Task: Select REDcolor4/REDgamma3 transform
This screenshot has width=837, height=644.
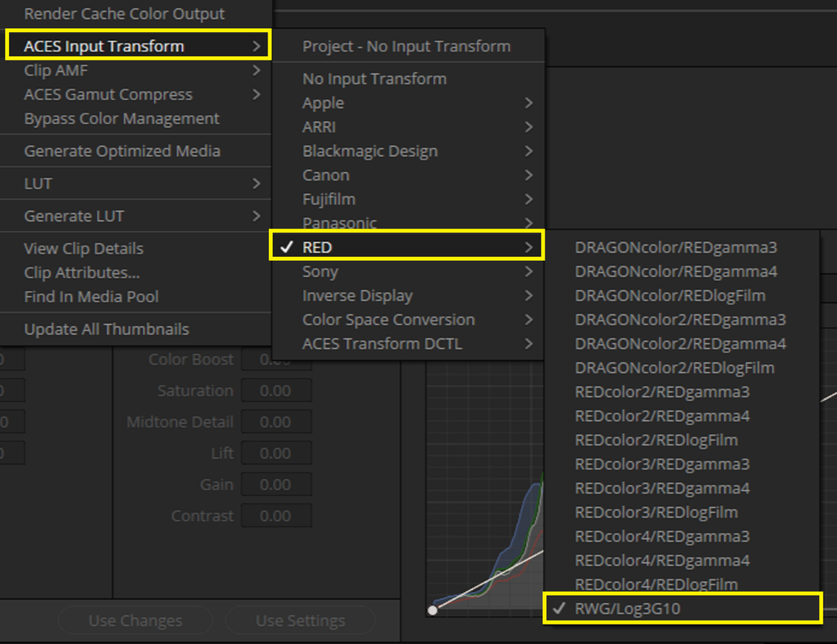Action: pyautogui.click(x=682, y=536)
